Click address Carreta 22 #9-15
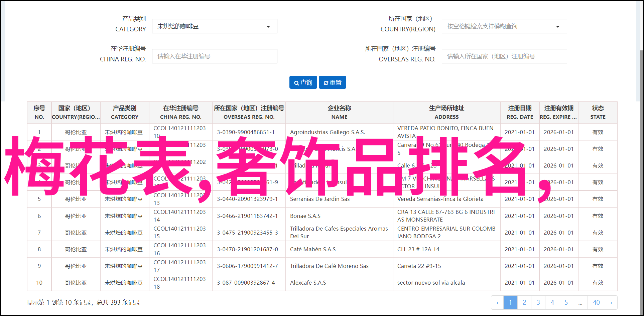Image resolution: width=644 pixels, height=317 pixels. click(x=419, y=266)
